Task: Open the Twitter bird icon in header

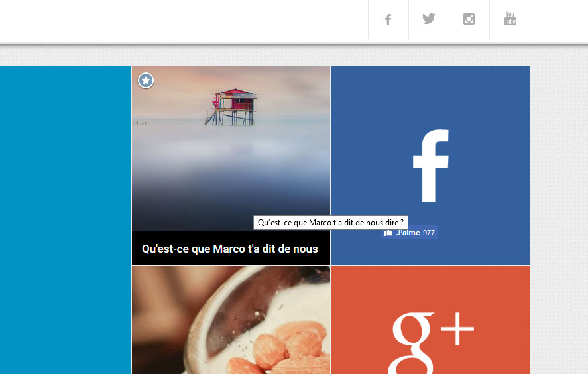Action: point(429,19)
